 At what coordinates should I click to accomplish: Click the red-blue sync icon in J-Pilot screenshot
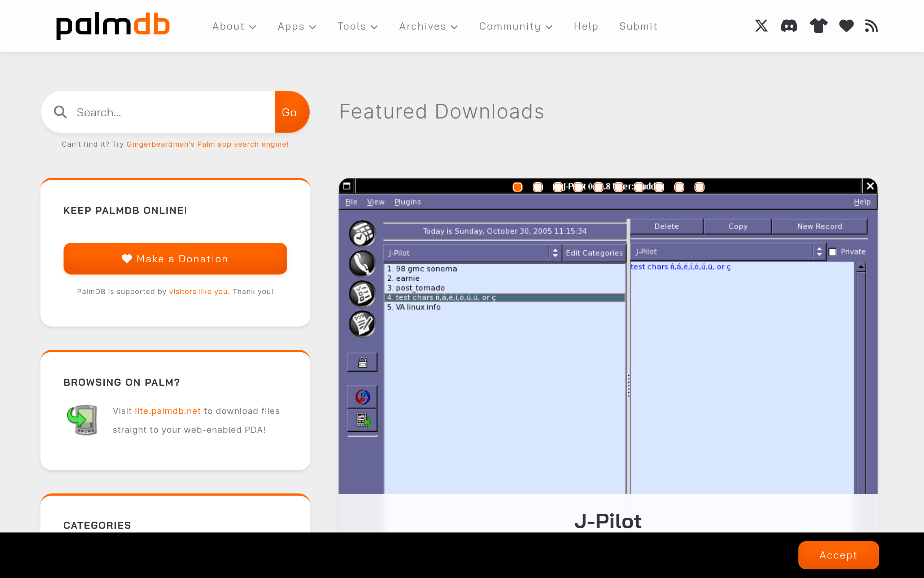(x=362, y=397)
